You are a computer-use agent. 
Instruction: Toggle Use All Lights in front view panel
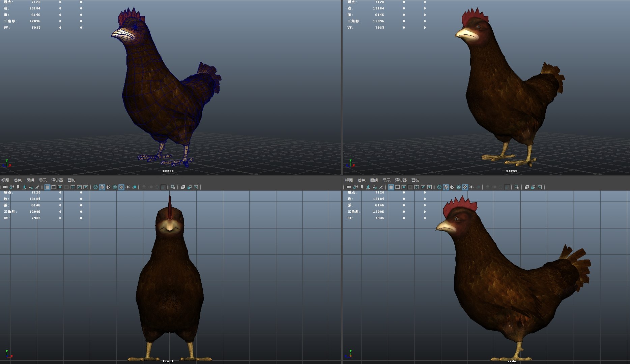click(128, 187)
